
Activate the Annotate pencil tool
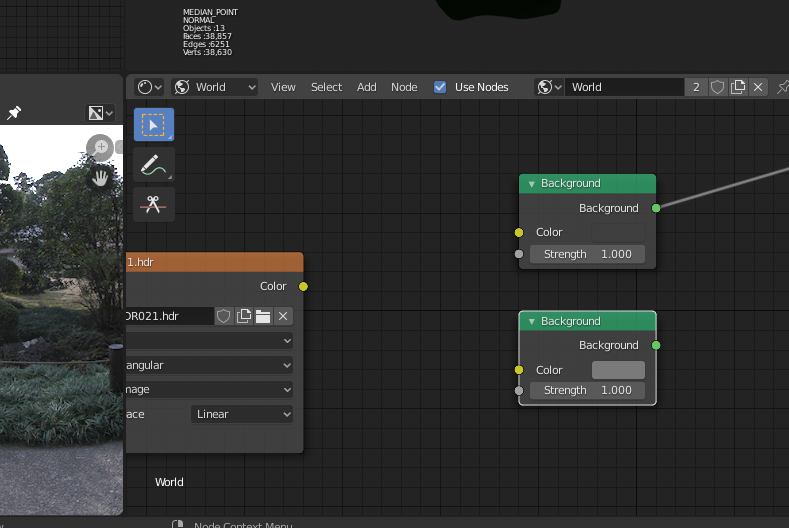tap(153, 165)
